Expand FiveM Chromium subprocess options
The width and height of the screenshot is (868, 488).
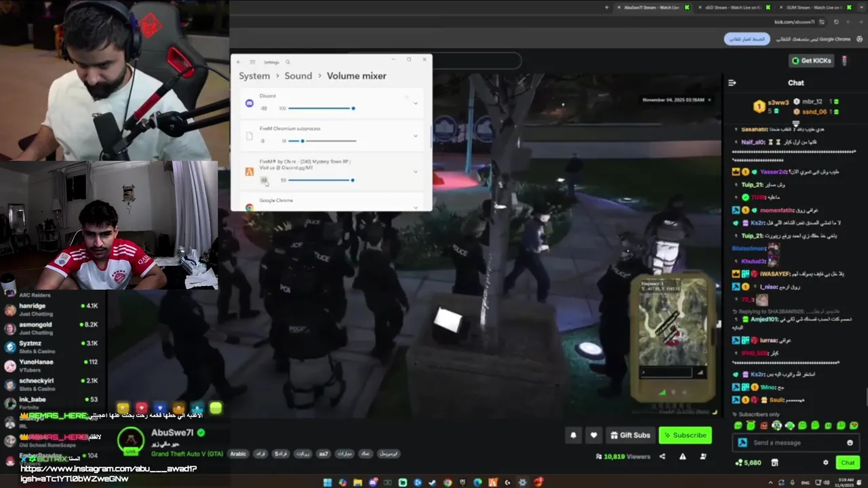coord(416,136)
